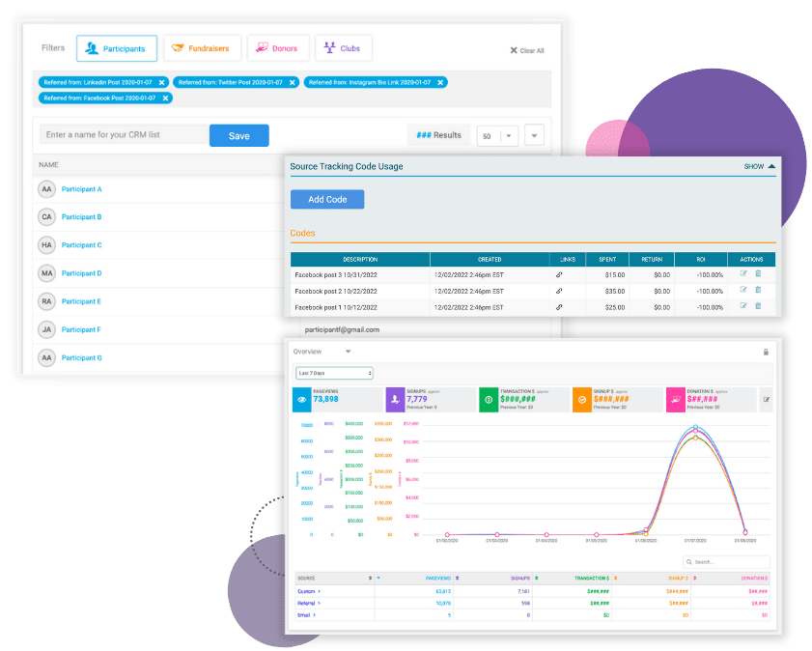The width and height of the screenshot is (812, 651).
Task: Expand the Referral source row
Action: pyautogui.click(x=309, y=603)
